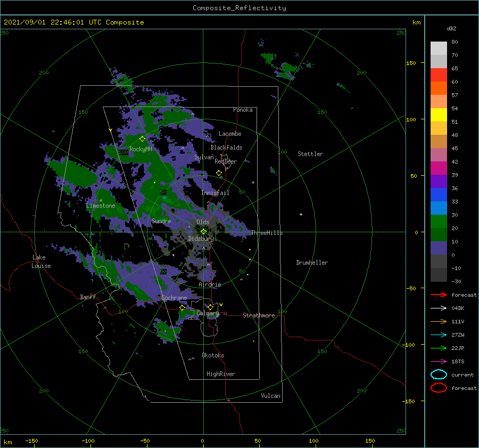Click the Calgary city label
Viewport: 479px width, 448px height.
point(208,313)
